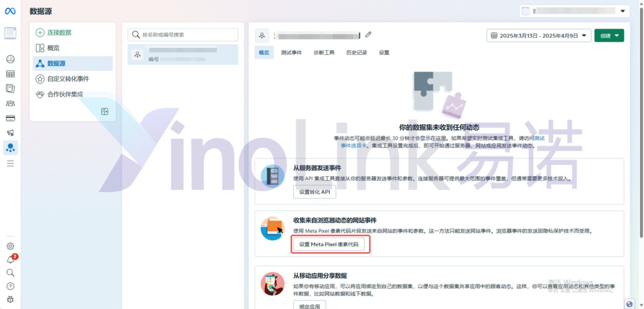
Task: Open the business account avatar in sidebar
Action: click(x=10, y=33)
